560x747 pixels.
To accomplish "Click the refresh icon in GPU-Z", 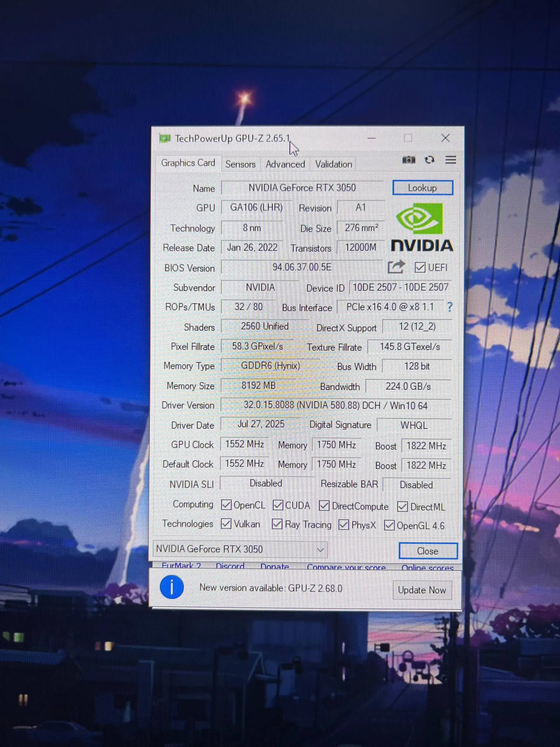I will [x=429, y=160].
